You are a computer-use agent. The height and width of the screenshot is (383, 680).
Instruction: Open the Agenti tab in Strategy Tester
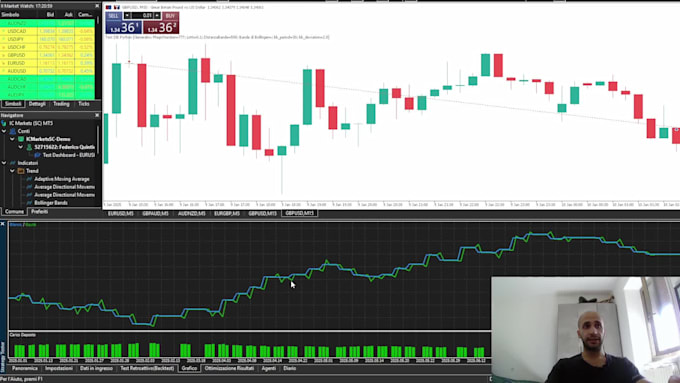[x=268, y=368]
